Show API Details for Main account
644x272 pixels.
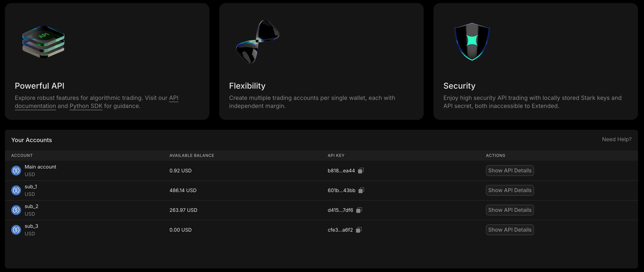(510, 171)
